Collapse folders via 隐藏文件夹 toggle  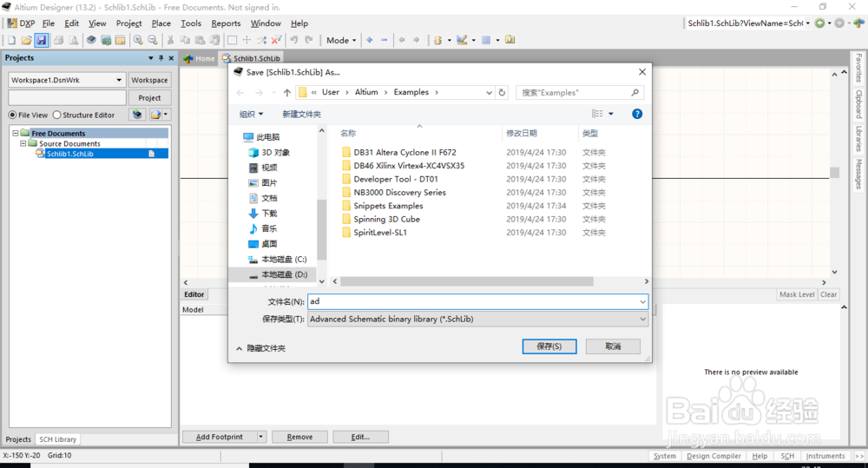click(x=260, y=348)
